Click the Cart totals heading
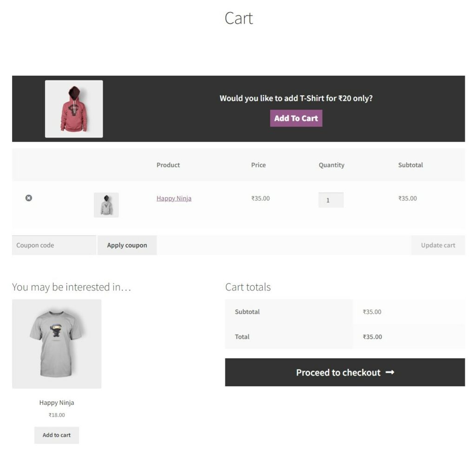 (x=248, y=287)
